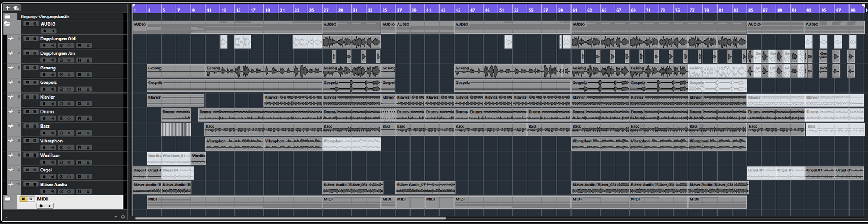Mute the Bass track
This screenshot has width=868, height=224.
(27, 126)
